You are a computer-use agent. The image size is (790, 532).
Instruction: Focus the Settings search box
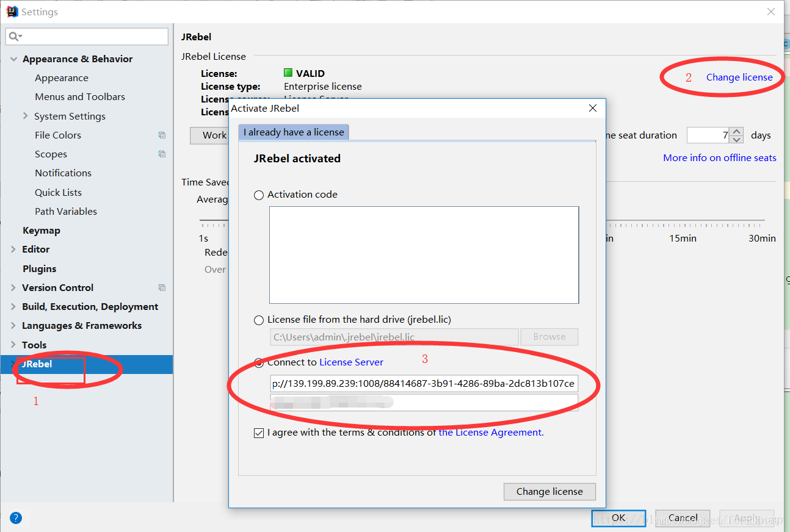[87, 37]
